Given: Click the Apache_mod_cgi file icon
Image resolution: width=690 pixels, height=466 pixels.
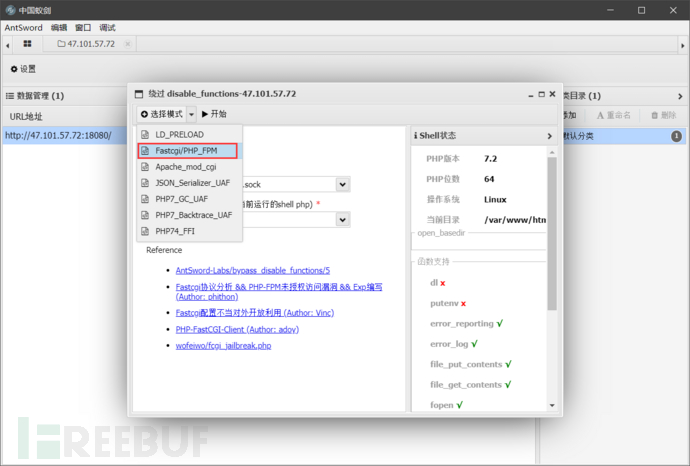Looking at the screenshot, I should click(x=145, y=167).
